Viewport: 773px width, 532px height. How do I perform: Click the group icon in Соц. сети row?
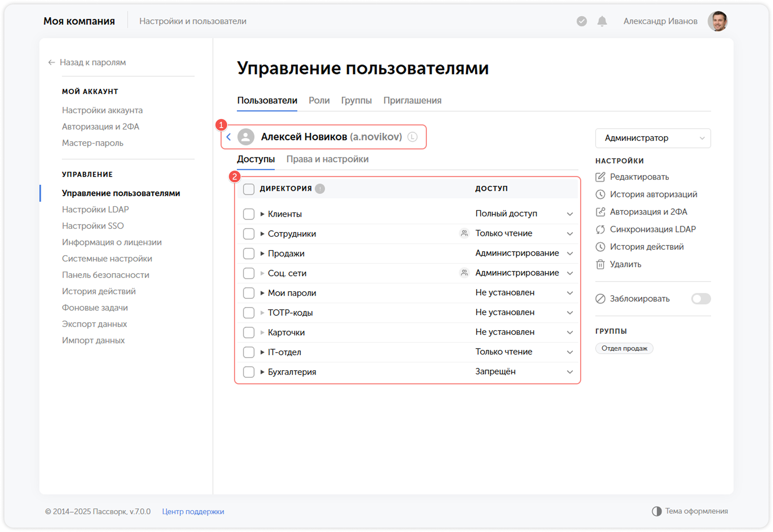[x=464, y=273]
